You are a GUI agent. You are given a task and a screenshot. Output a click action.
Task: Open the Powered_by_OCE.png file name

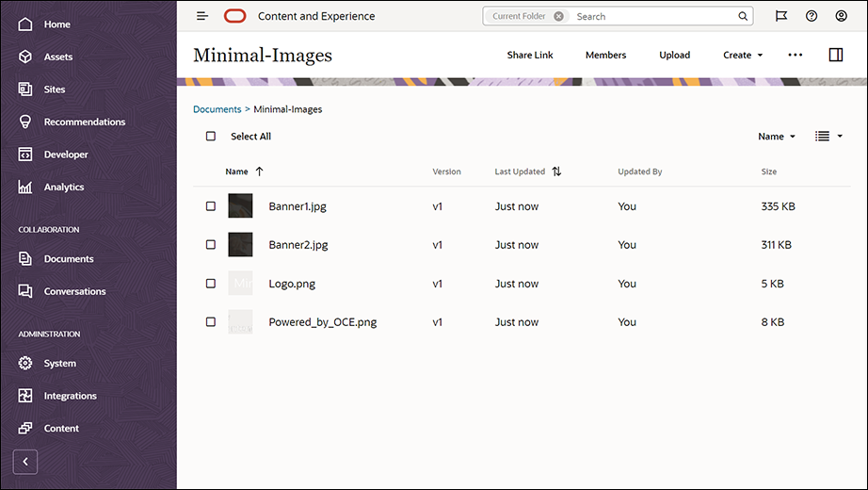[323, 322]
